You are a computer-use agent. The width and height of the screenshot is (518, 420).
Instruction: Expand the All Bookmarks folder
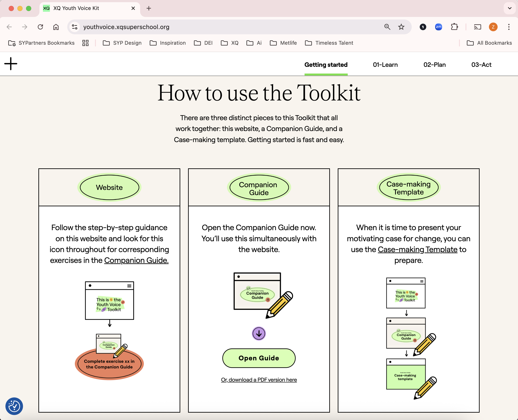[489, 43]
